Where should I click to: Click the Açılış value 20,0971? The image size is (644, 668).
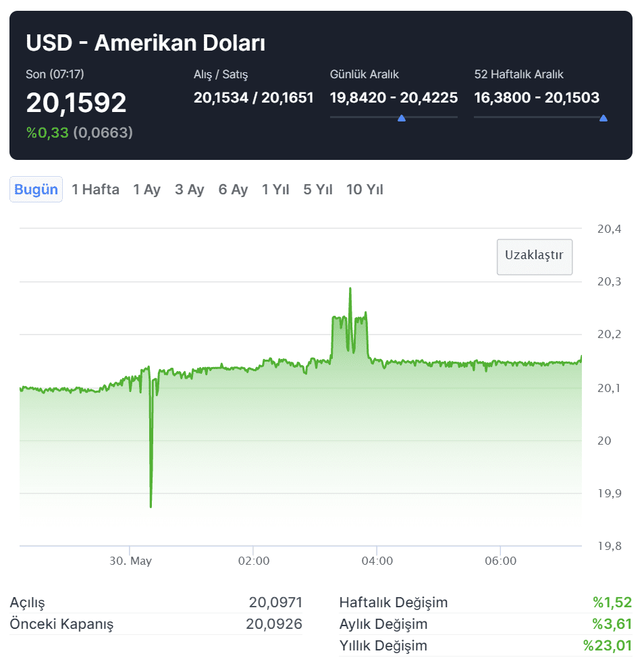[x=275, y=603]
